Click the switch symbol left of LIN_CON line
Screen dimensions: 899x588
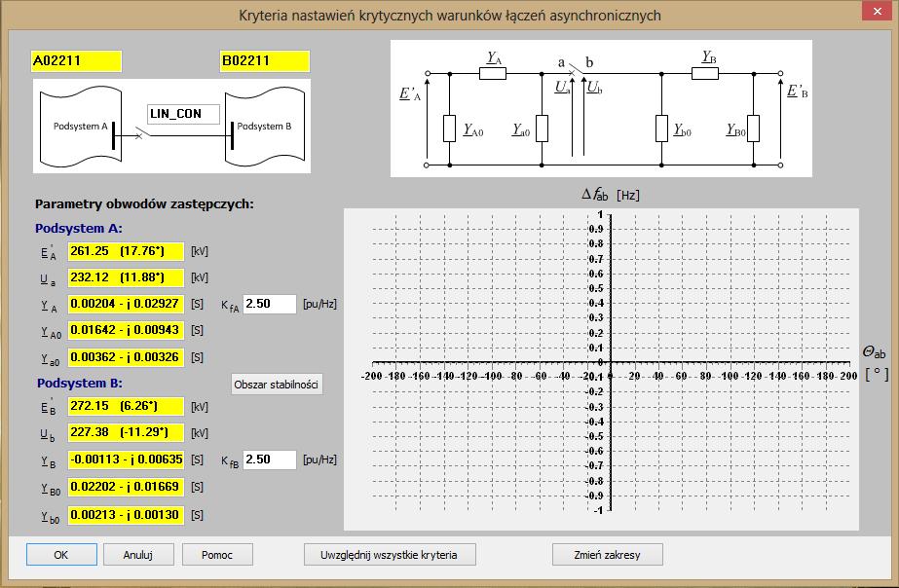point(141,133)
